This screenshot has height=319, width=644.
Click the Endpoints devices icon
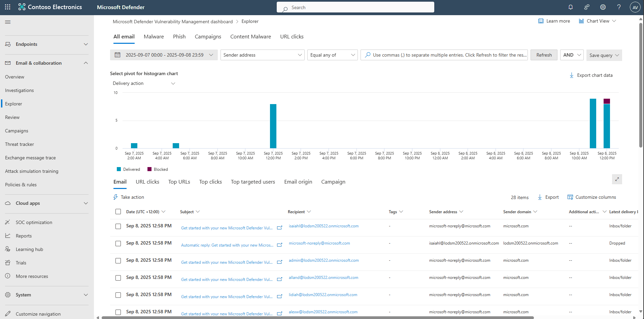coord(8,44)
